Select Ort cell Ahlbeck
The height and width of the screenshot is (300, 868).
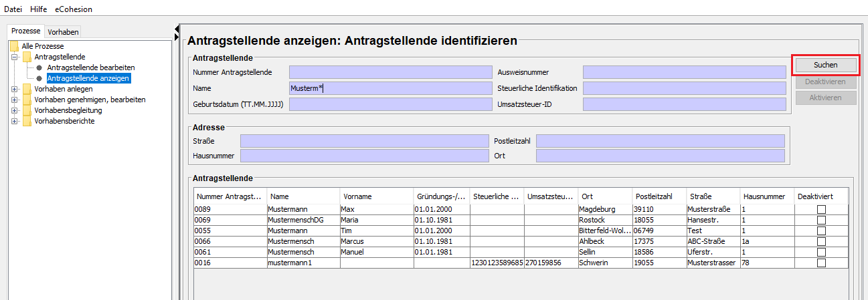click(x=604, y=242)
